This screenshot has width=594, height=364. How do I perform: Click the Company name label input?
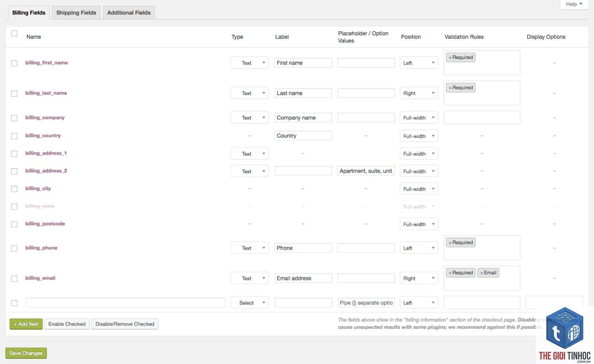click(x=303, y=118)
